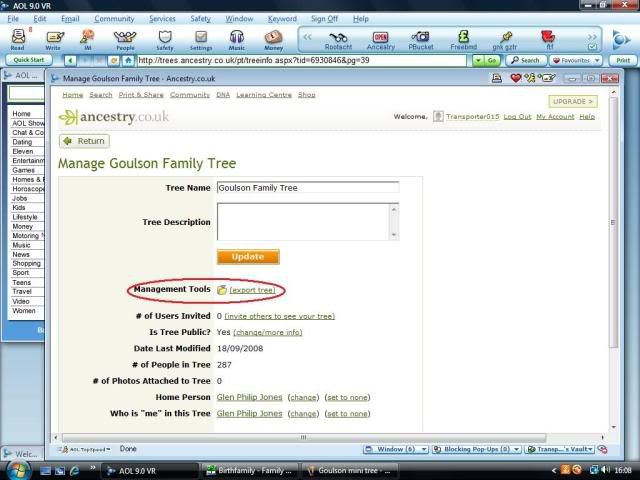Viewport: 640px width, 480px height.
Task: Open the Read mail icon
Action: (x=18, y=40)
